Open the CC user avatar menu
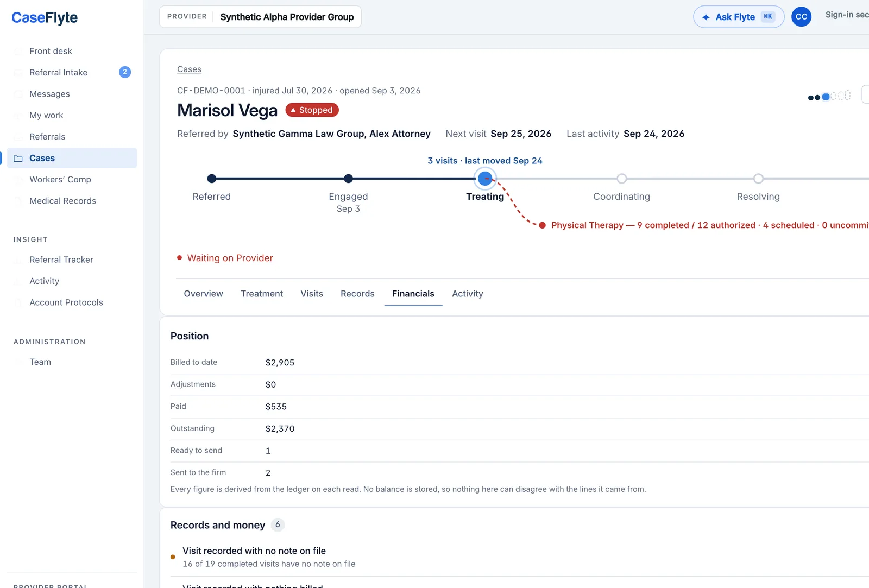This screenshot has width=869, height=588. pyautogui.click(x=801, y=17)
